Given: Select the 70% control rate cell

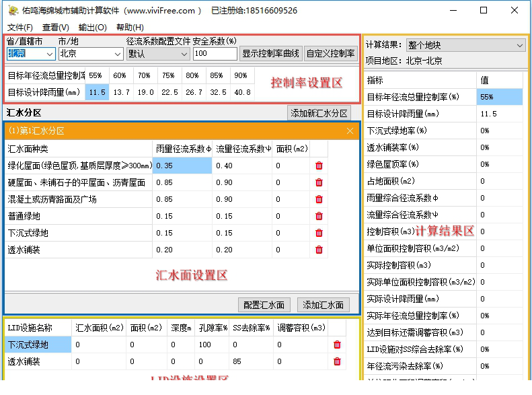Looking at the screenshot, I should 145,75.
